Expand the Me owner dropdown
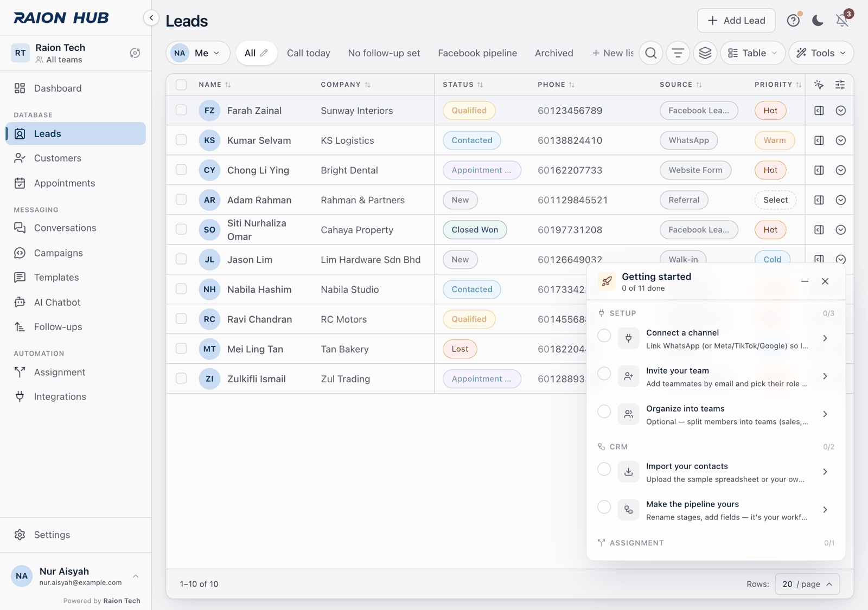 [x=198, y=53]
